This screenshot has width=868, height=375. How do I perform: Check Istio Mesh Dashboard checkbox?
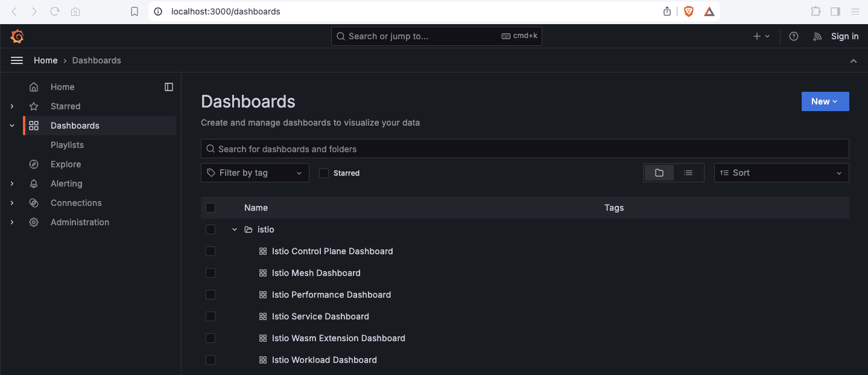[211, 273]
